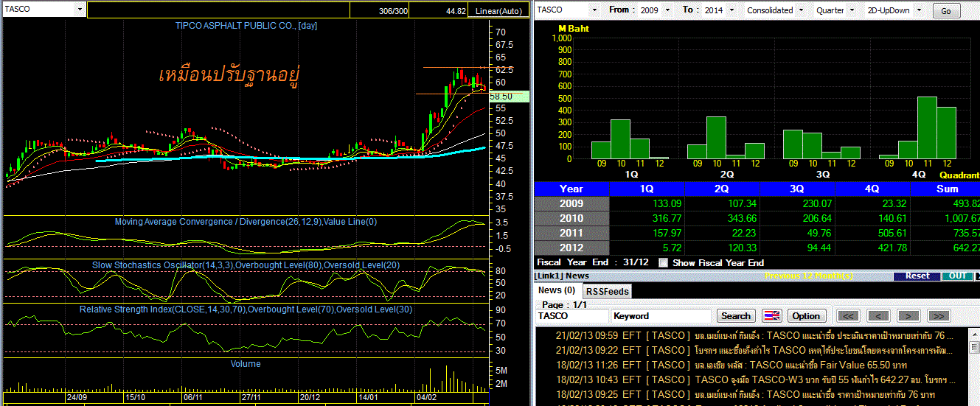The width and height of the screenshot is (980, 406).
Task: Click the 2012 3Q value 94.44
Action: click(x=819, y=248)
